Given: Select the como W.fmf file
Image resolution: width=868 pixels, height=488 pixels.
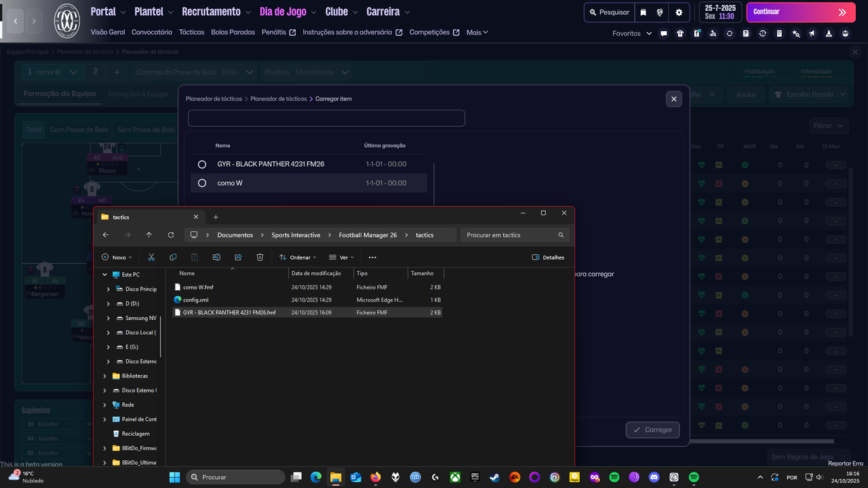Looking at the screenshot, I should point(307,287).
